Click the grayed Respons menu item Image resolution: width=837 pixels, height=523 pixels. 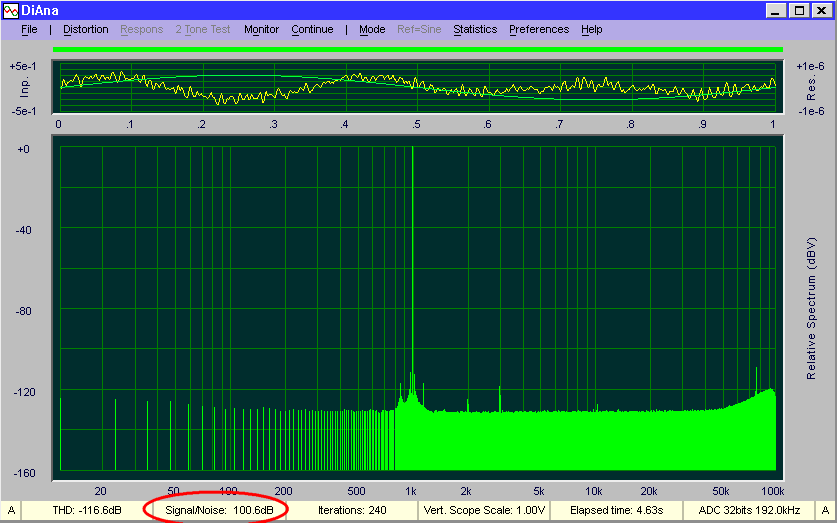[x=141, y=29]
